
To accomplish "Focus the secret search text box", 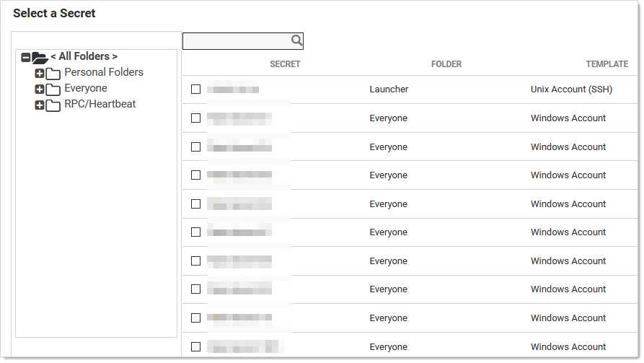I will point(236,41).
